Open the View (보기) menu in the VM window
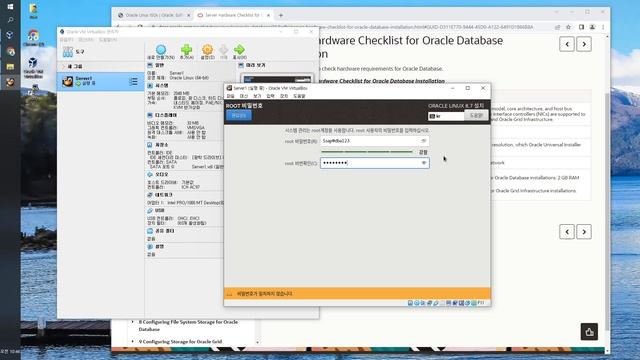This screenshot has height=360, width=640. point(257,96)
